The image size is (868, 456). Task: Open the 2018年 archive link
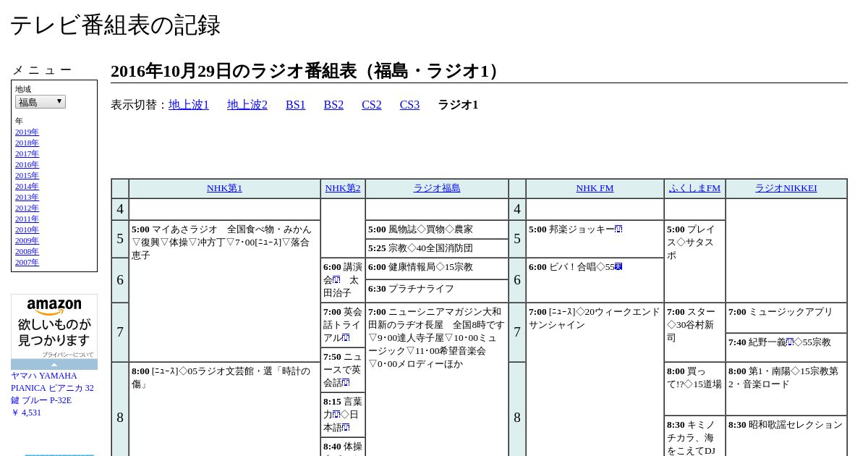[27, 143]
